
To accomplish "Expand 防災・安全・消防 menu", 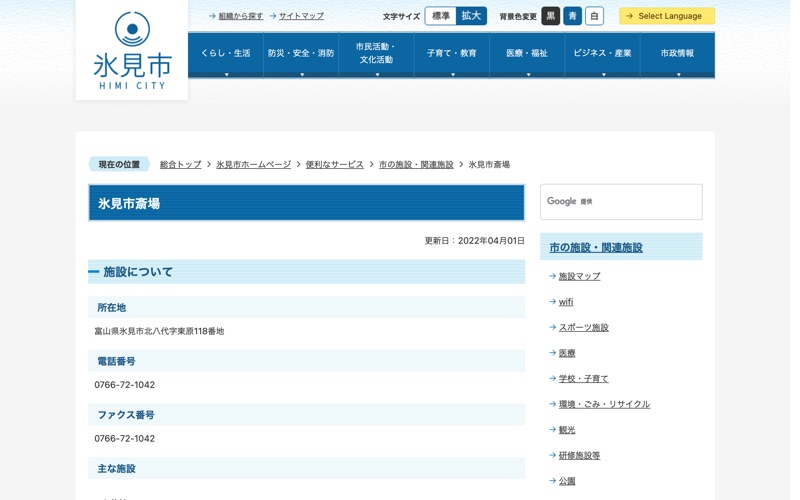I will point(301,55).
